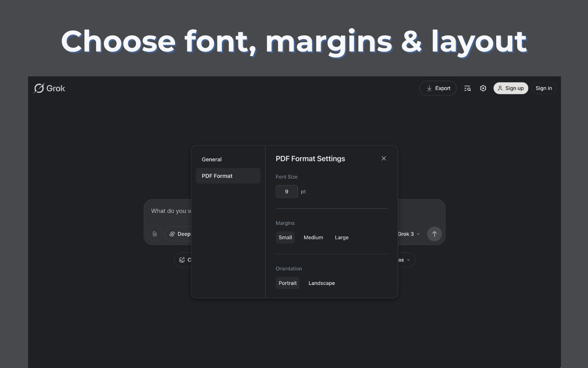Open the General settings tab
The image size is (588, 368).
point(228,159)
